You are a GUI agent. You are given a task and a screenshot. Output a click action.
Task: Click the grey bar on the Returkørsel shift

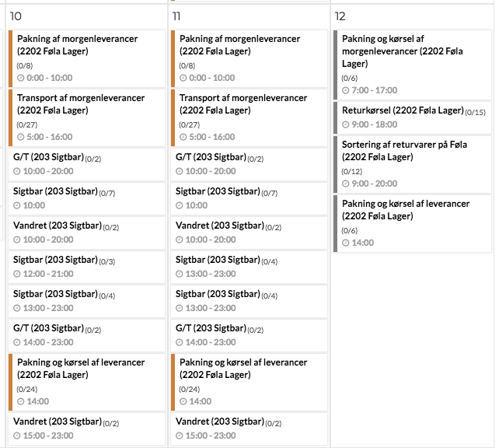click(336, 117)
